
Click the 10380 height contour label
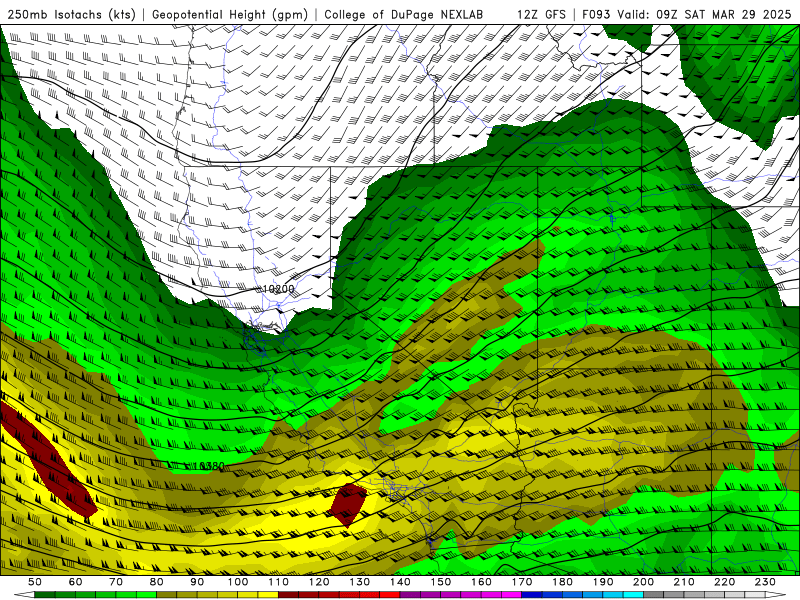pos(209,466)
